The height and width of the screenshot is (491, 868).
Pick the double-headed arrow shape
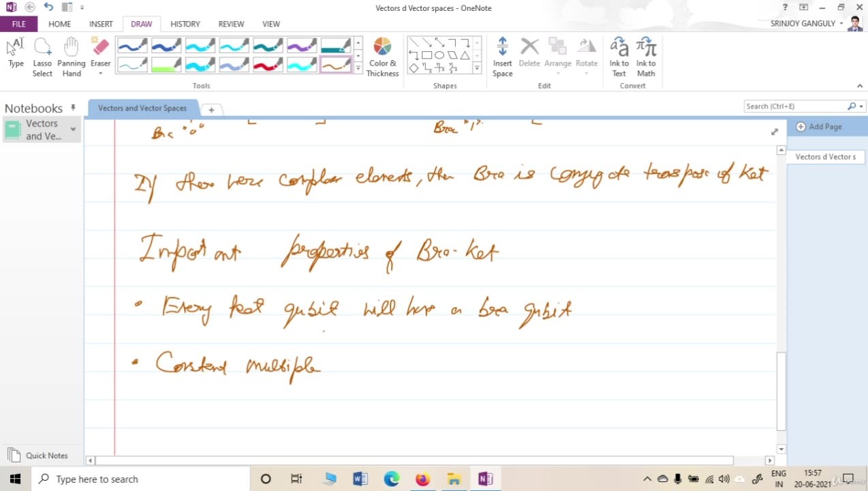point(439,43)
